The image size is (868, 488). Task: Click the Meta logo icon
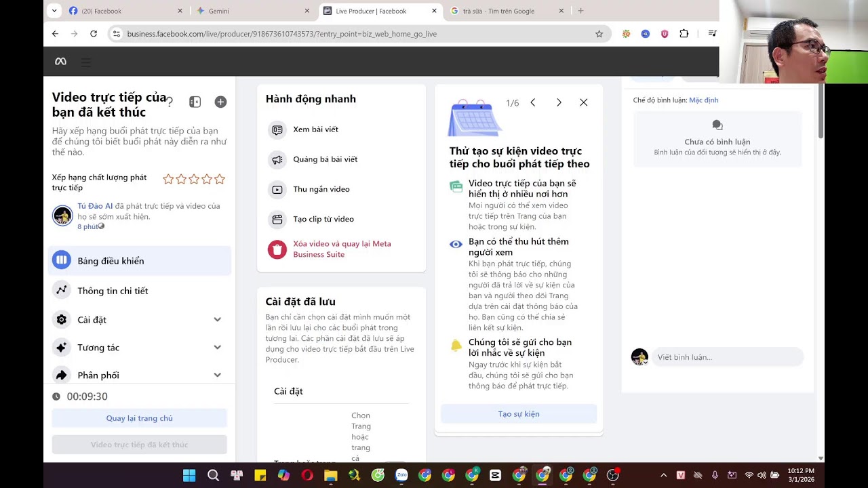point(60,62)
